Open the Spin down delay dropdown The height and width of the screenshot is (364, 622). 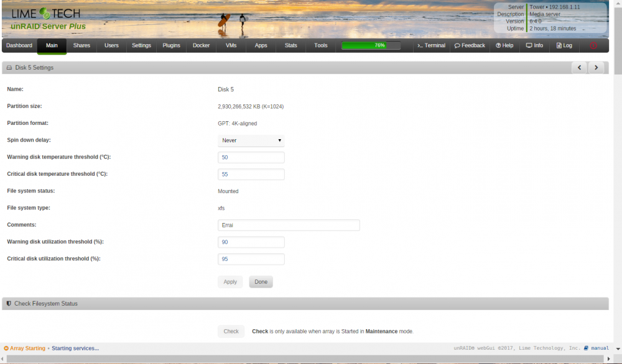tap(251, 140)
